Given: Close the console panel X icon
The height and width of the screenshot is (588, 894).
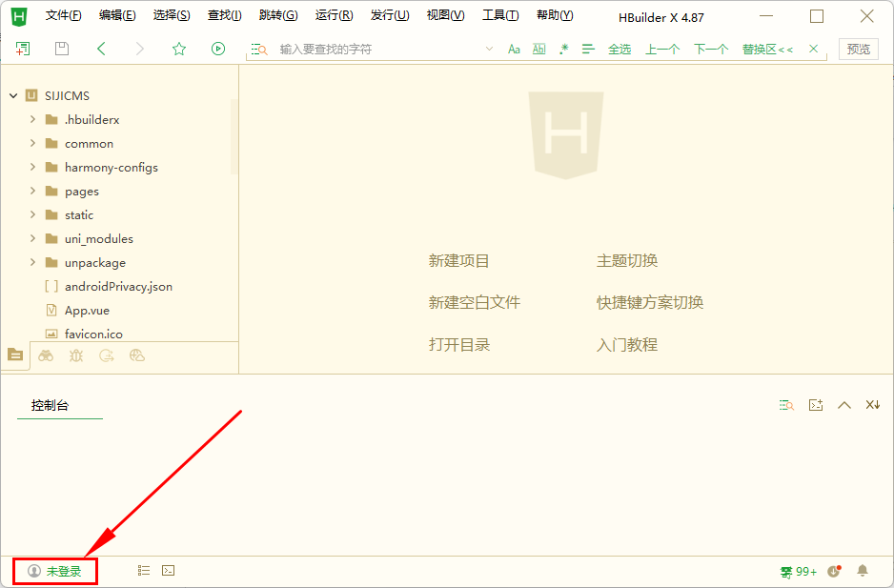Looking at the screenshot, I should pyautogui.click(x=873, y=405).
